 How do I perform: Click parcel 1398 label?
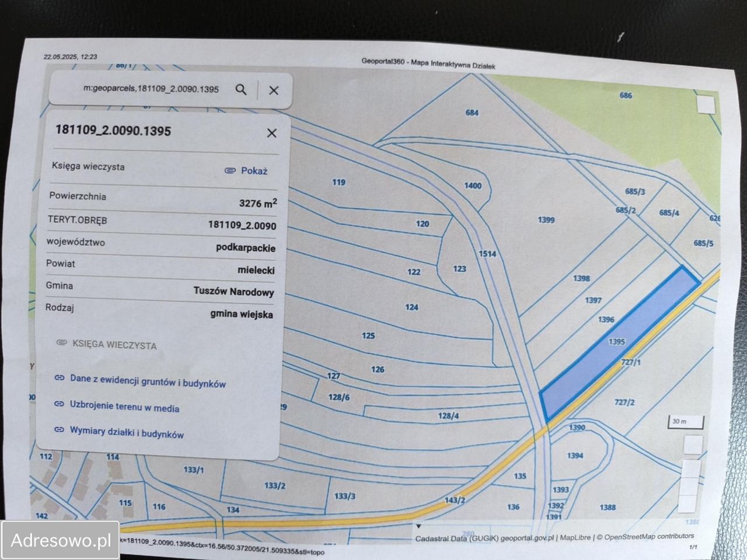[x=581, y=278]
